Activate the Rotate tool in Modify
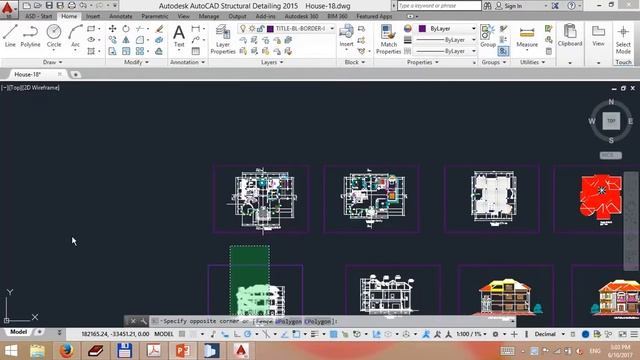Image resolution: width=640 pixels, height=360 pixels. coord(126,29)
